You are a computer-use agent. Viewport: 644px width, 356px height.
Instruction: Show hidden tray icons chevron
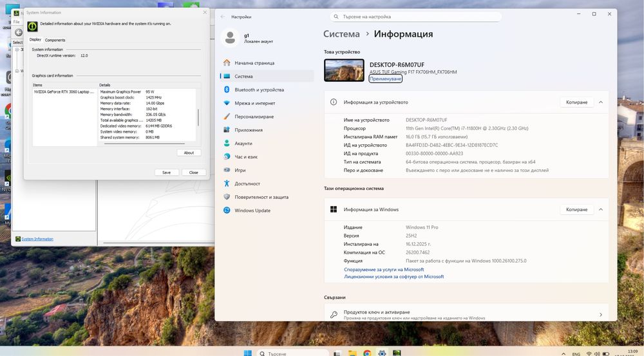(x=563, y=353)
